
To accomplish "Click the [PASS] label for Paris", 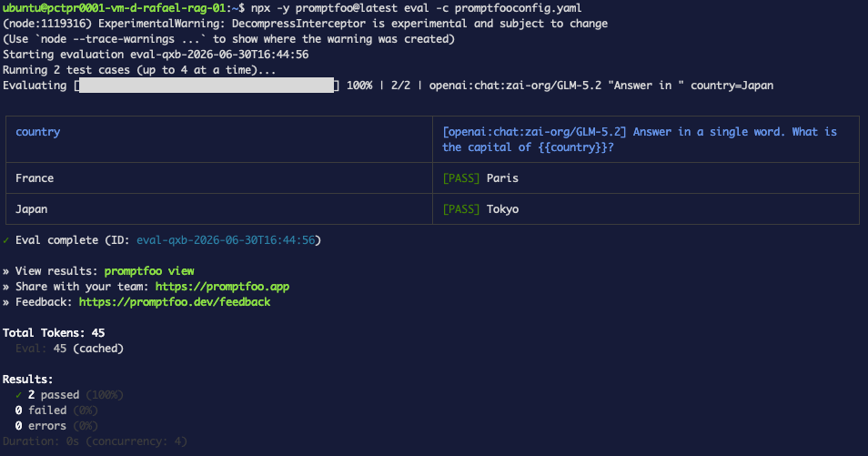I will tap(461, 177).
